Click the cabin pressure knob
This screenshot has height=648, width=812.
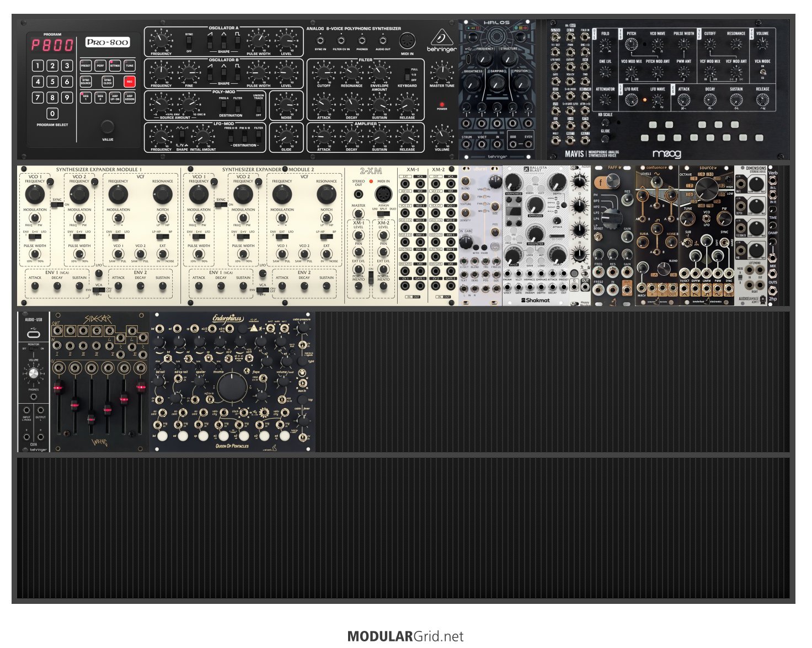pos(303,329)
